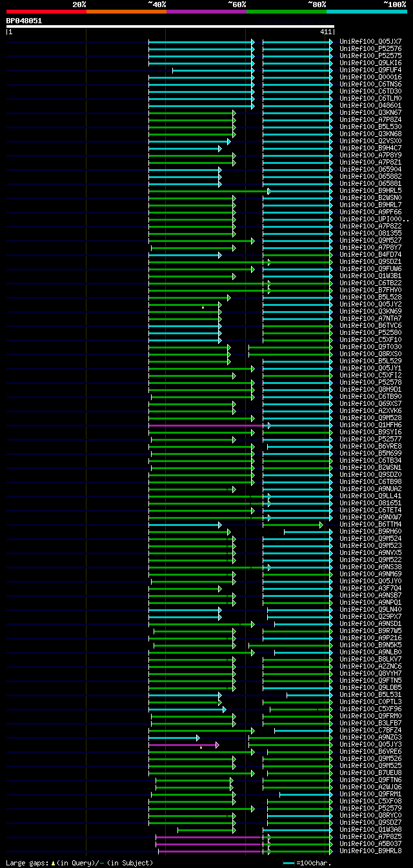Select hit label UniRef100_Q00016

[x=370, y=77]
